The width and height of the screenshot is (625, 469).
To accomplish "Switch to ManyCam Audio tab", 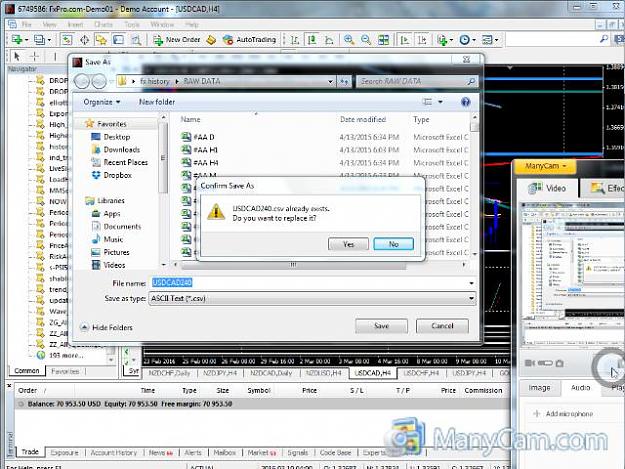I will coord(580,388).
